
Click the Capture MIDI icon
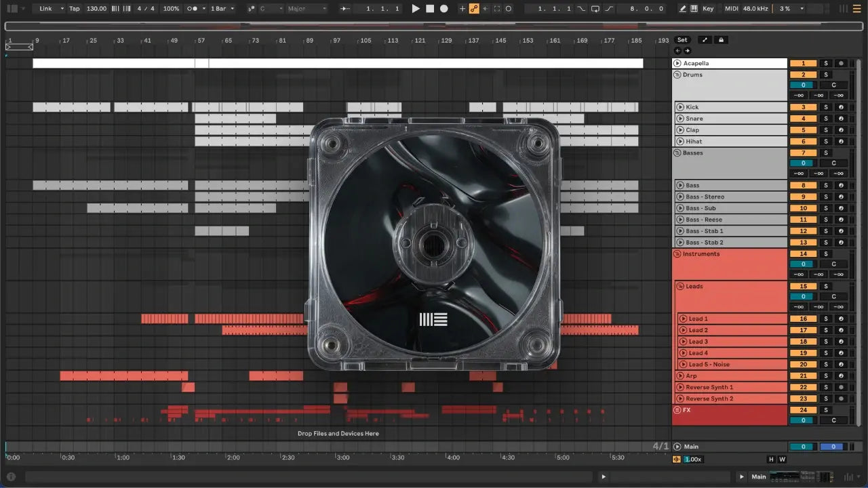pos(497,9)
